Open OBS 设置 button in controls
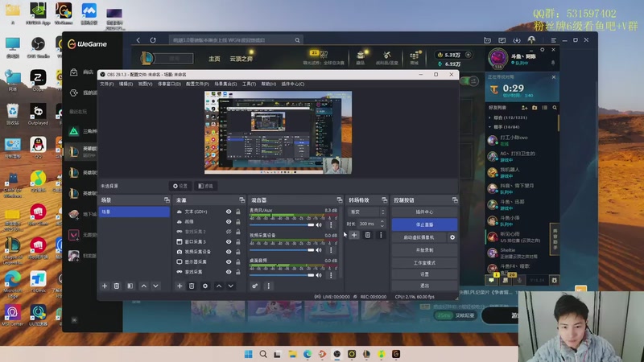The image size is (644, 362). pyautogui.click(x=424, y=274)
